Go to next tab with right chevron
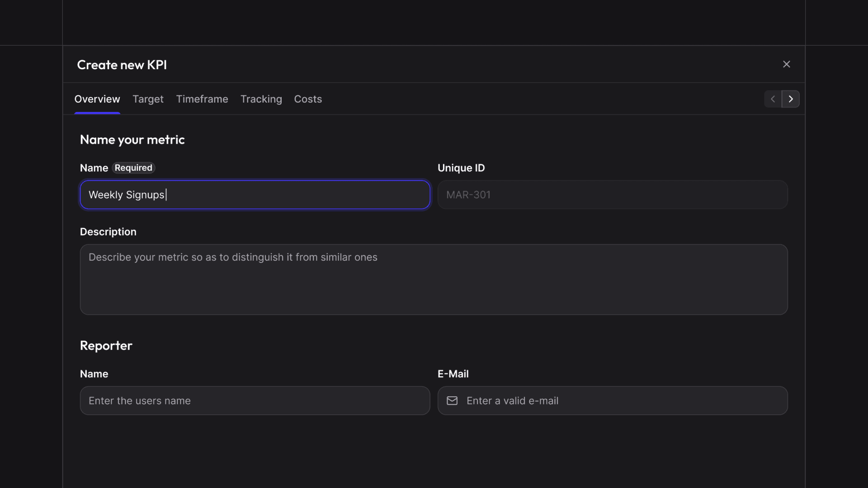This screenshot has width=868, height=488. pyautogui.click(x=791, y=99)
